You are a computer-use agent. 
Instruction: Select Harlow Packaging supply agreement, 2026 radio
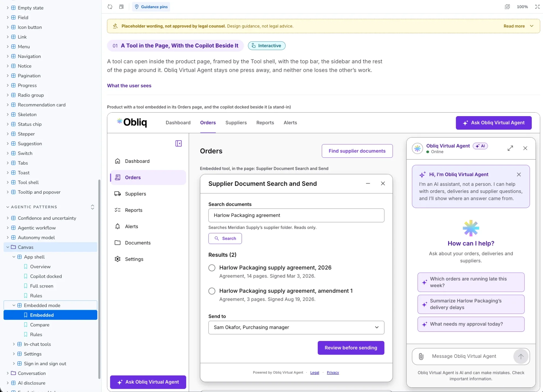point(212,268)
